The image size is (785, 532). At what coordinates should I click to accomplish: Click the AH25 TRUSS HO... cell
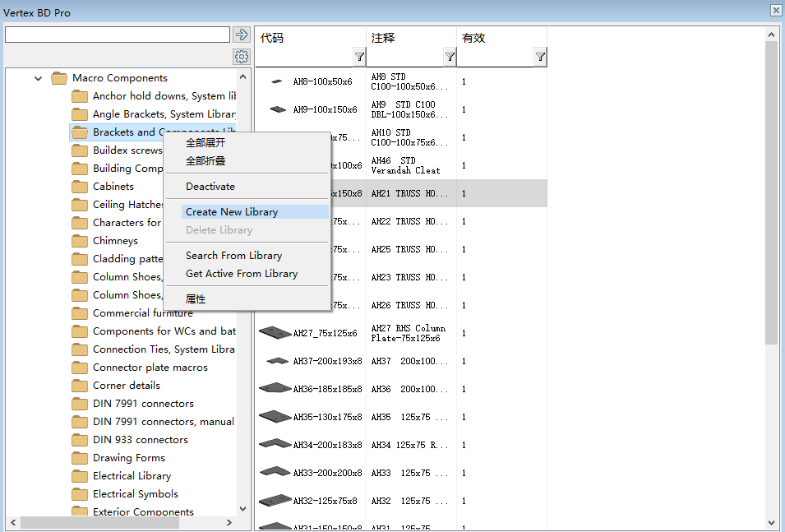(409, 249)
